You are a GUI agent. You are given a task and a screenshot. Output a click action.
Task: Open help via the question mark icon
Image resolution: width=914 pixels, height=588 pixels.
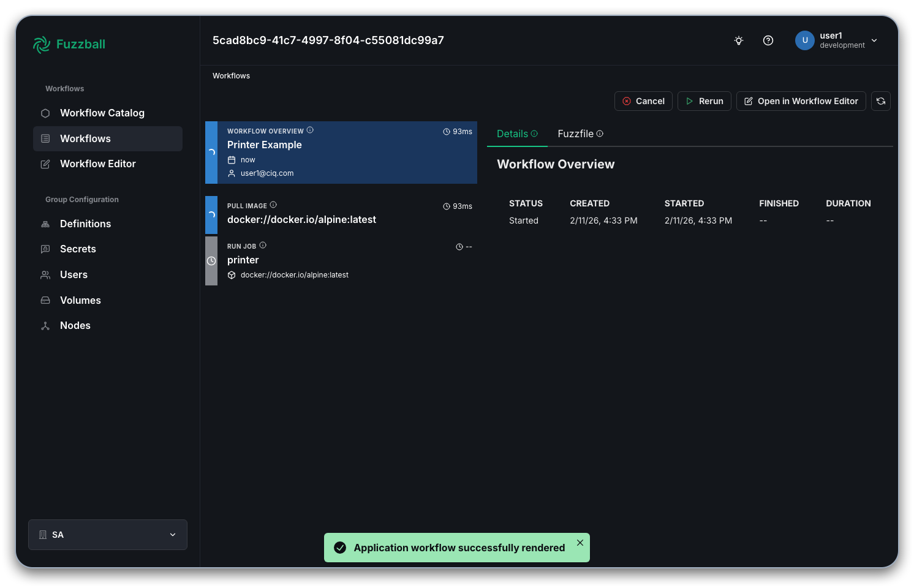point(768,40)
